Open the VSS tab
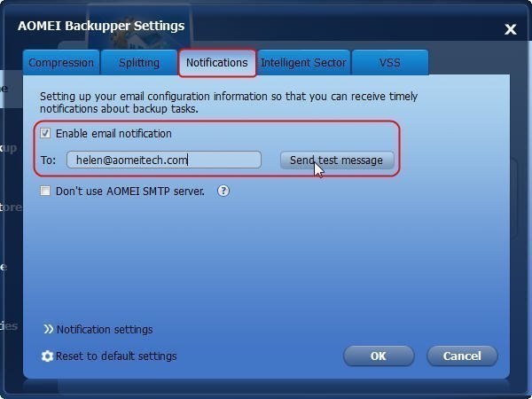 click(x=390, y=62)
